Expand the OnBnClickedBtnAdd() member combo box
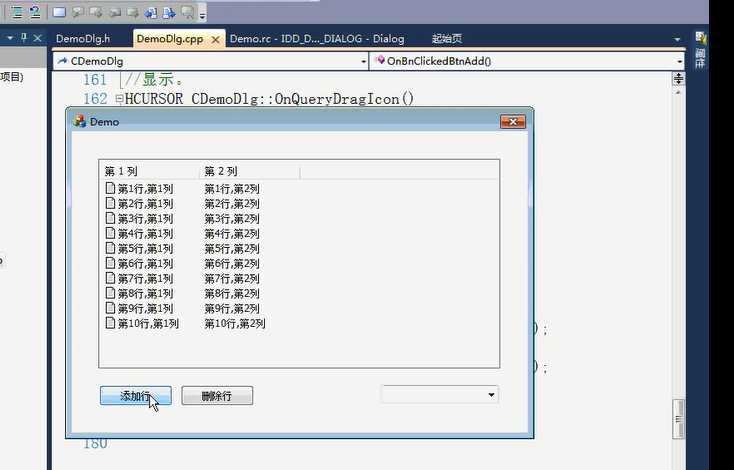The width and height of the screenshot is (734, 470). [679, 61]
